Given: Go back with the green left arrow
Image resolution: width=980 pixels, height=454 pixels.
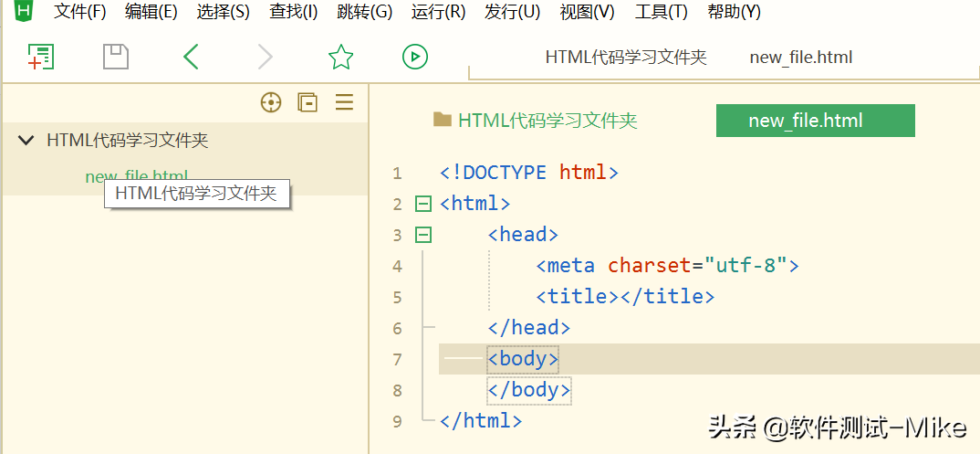Looking at the screenshot, I should 191,57.
